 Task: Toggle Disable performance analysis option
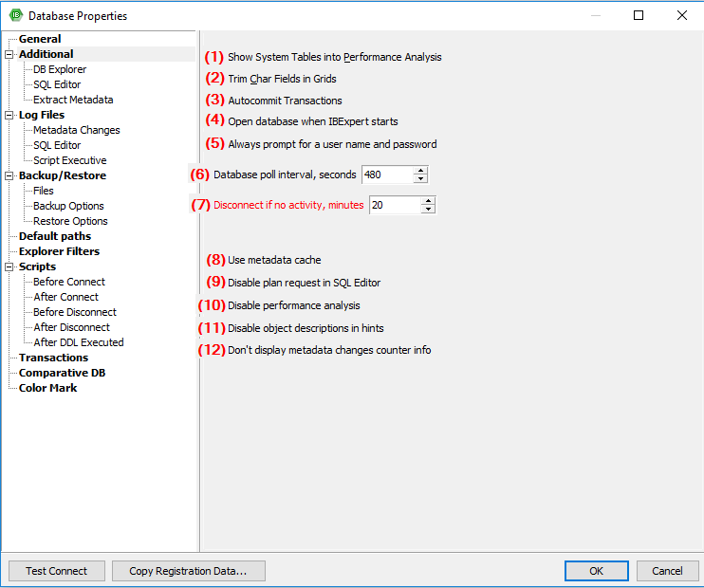pyautogui.click(x=293, y=305)
